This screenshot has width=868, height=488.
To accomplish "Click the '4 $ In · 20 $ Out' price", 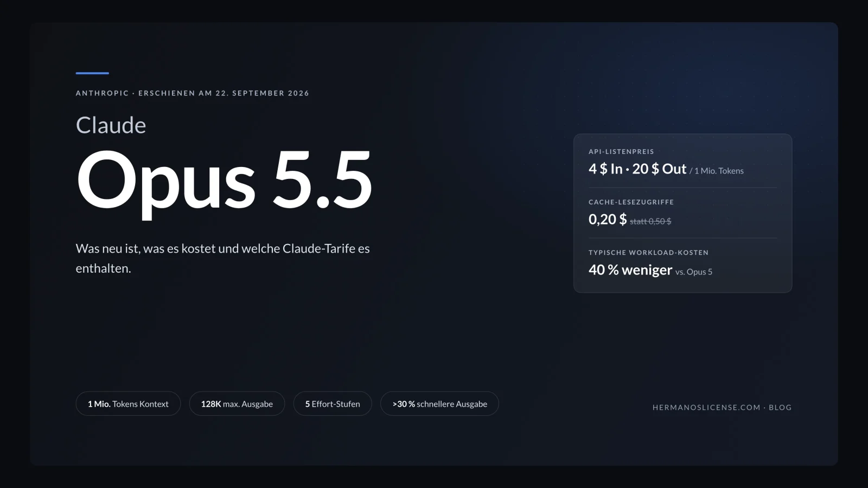I will point(637,169).
